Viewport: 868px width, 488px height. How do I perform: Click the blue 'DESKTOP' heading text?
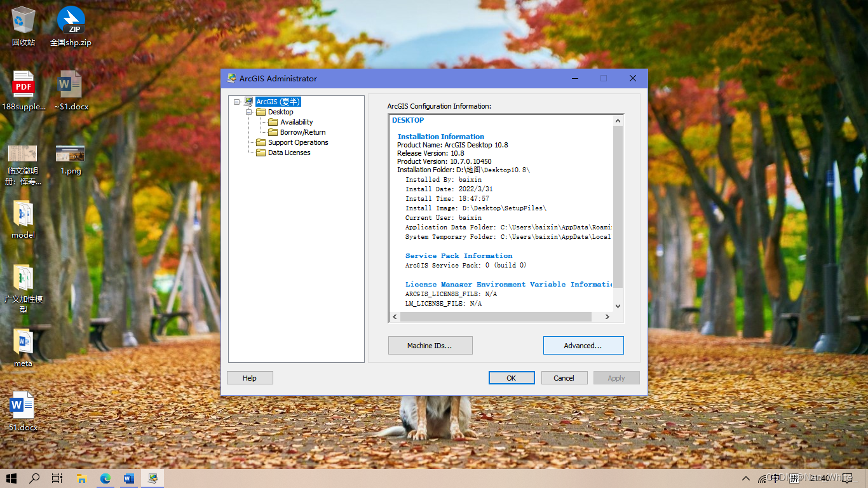[x=408, y=120]
